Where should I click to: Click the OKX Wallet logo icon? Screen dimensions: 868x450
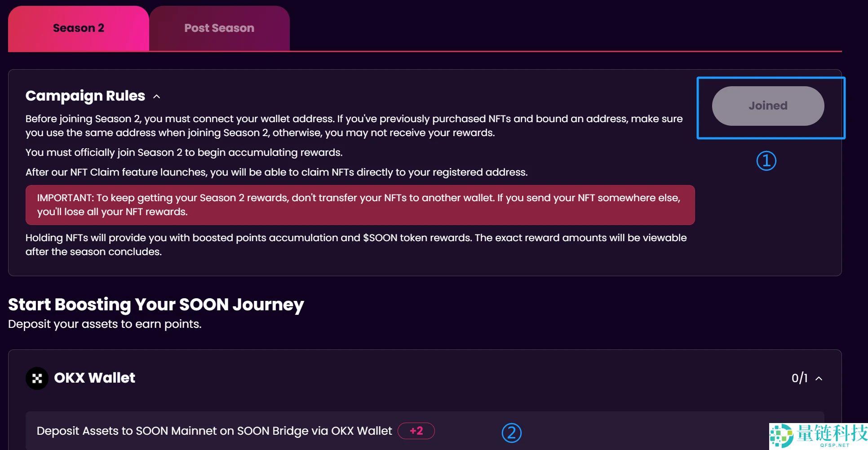(x=37, y=378)
